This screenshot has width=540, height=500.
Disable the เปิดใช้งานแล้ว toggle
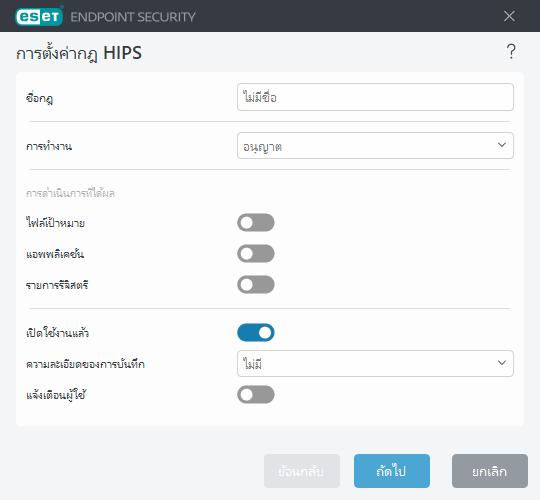point(256,333)
